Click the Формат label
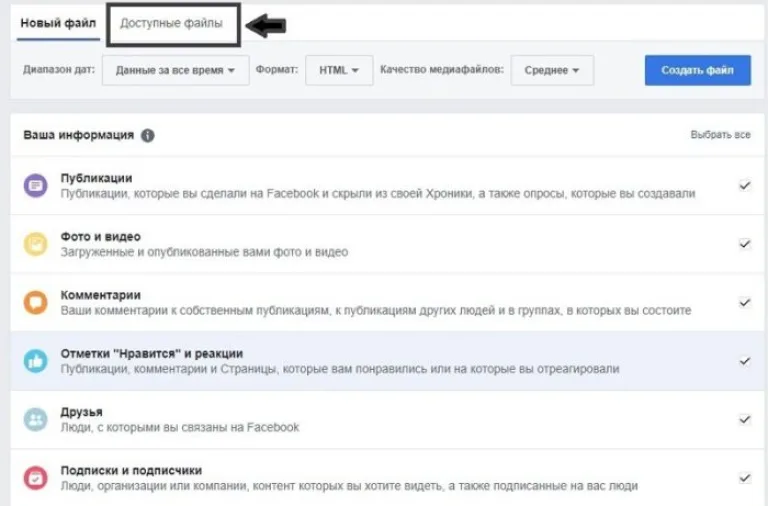Image resolution: width=768 pixels, height=506 pixels. click(277, 70)
